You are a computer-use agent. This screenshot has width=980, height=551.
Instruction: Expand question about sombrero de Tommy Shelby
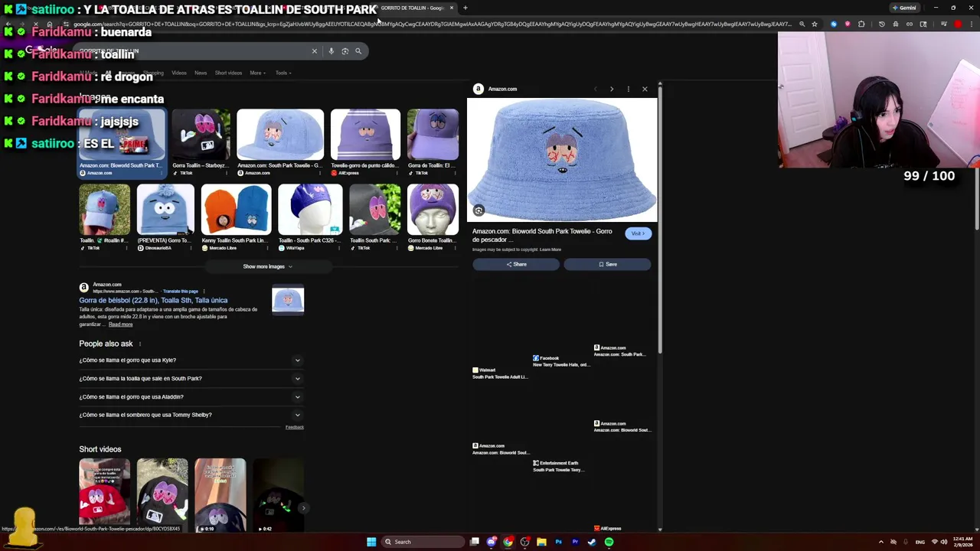pos(191,415)
